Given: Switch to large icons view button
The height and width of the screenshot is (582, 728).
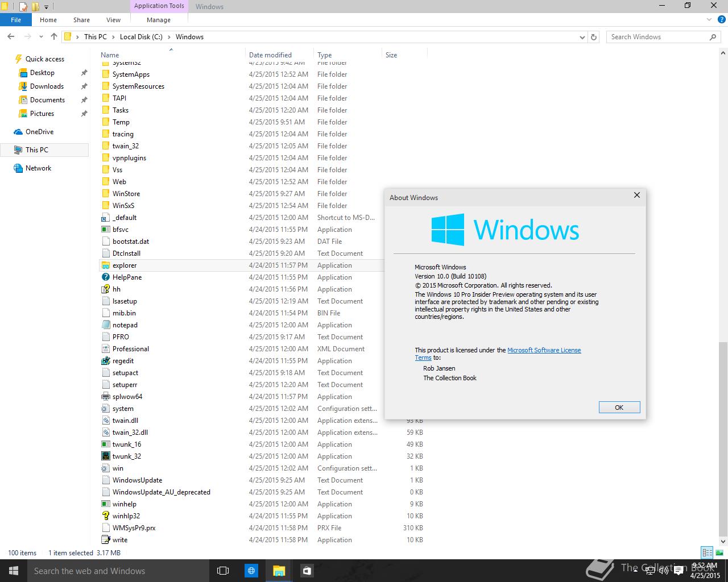Looking at the screenshot, I should 719,552.
